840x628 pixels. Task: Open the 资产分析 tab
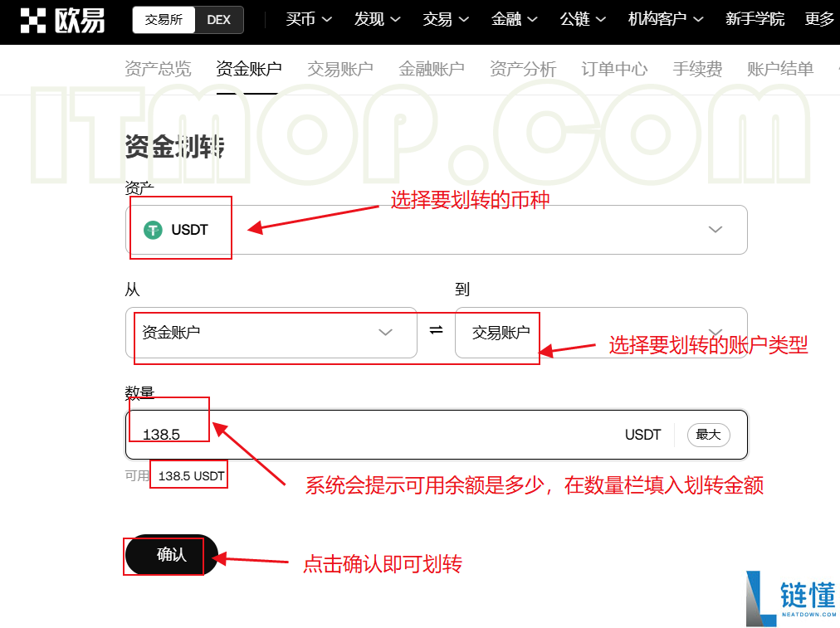[523, 69]
